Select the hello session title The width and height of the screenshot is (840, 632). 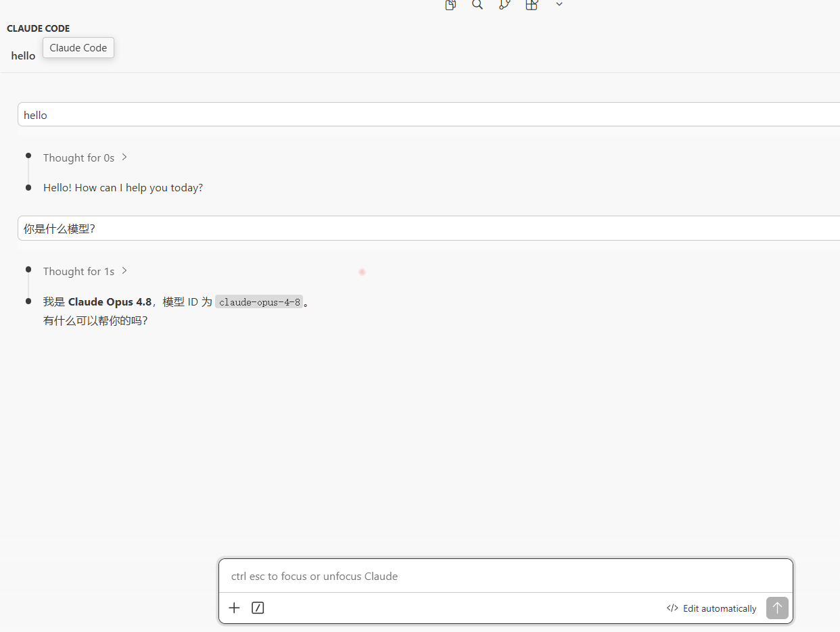[23, 55]
